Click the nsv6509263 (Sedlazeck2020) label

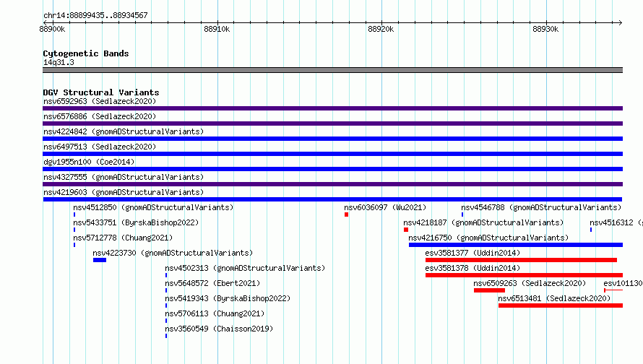(530, 283)
